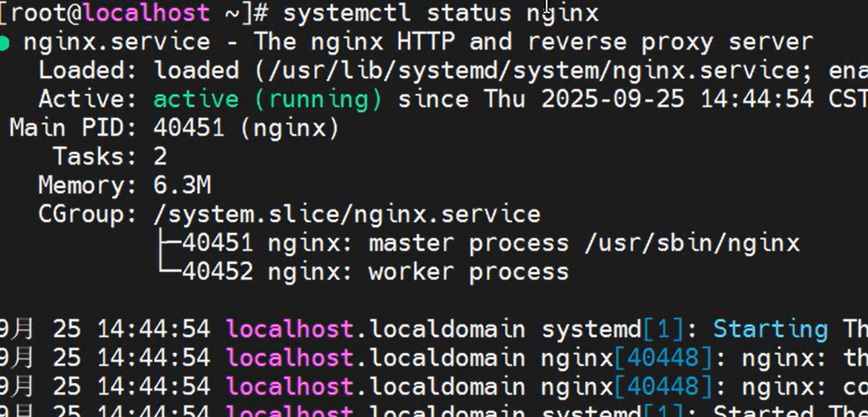Click the 'Loaded:' label
The image size is (868, 417).
click(88, 71)
